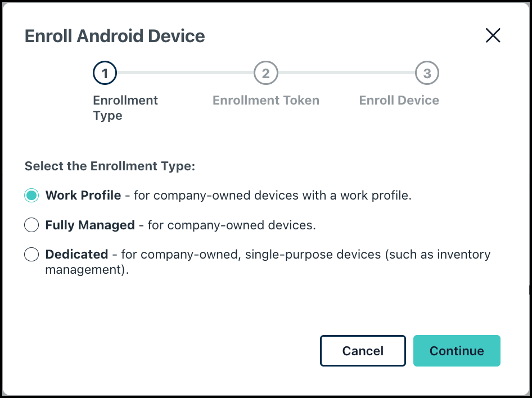Close the Enroll Android Device dialog
This screenshot has width=532, height=398.
tap(493, 36)
